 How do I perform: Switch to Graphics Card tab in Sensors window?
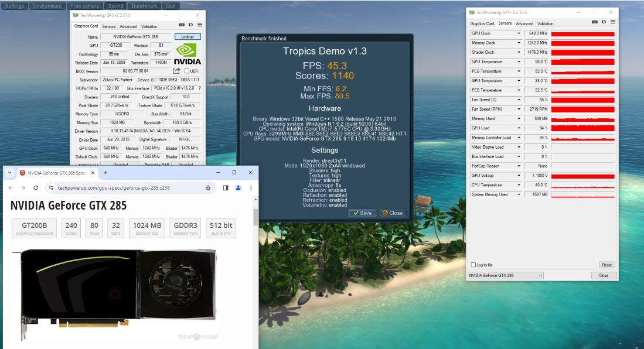[x=482, y=23]
